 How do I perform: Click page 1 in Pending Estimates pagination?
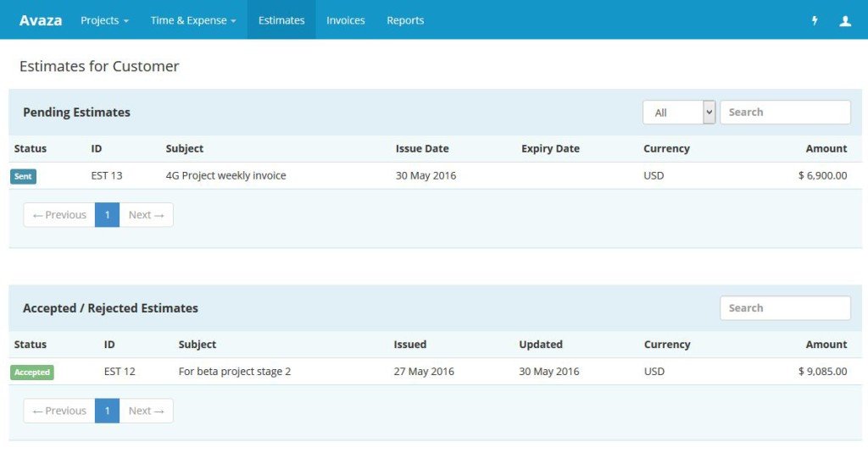[x=108, y=215]
